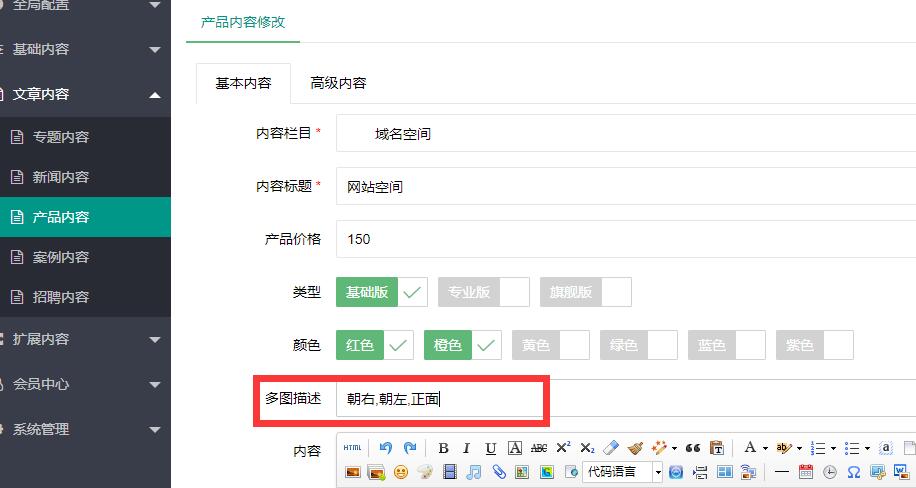
Task: Insert a page break
Action: 700,472
